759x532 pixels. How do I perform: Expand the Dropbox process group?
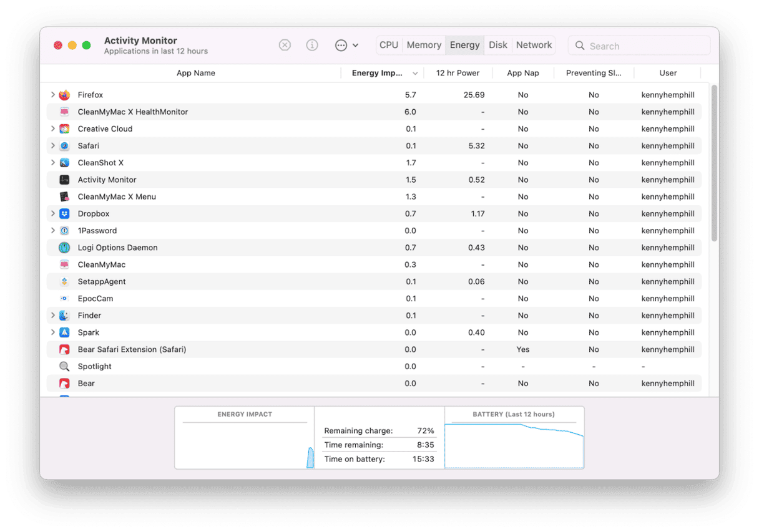coord(52,214)
